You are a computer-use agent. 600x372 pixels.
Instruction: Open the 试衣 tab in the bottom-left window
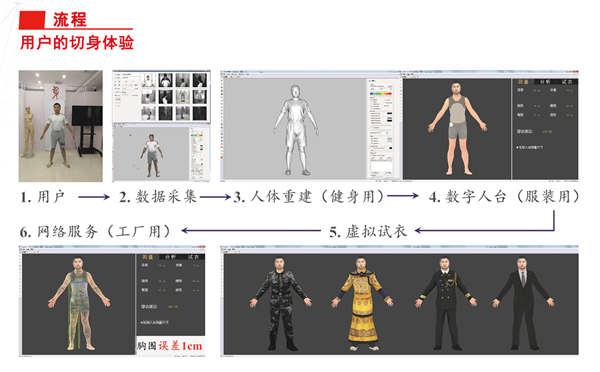pos(193,257)
